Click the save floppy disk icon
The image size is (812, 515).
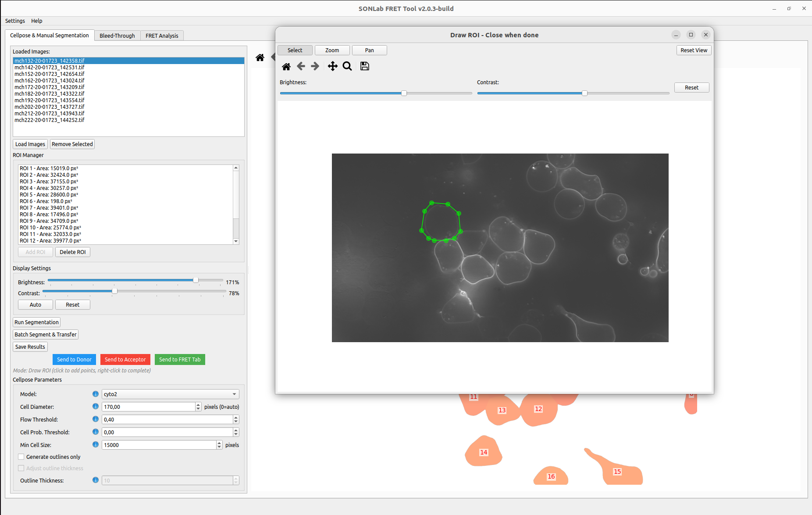point(365,66)
